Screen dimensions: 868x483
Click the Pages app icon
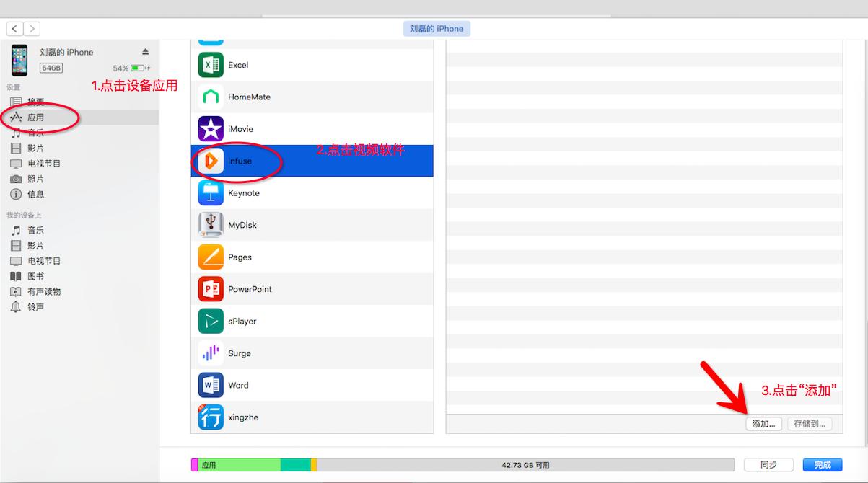point(211,257)
